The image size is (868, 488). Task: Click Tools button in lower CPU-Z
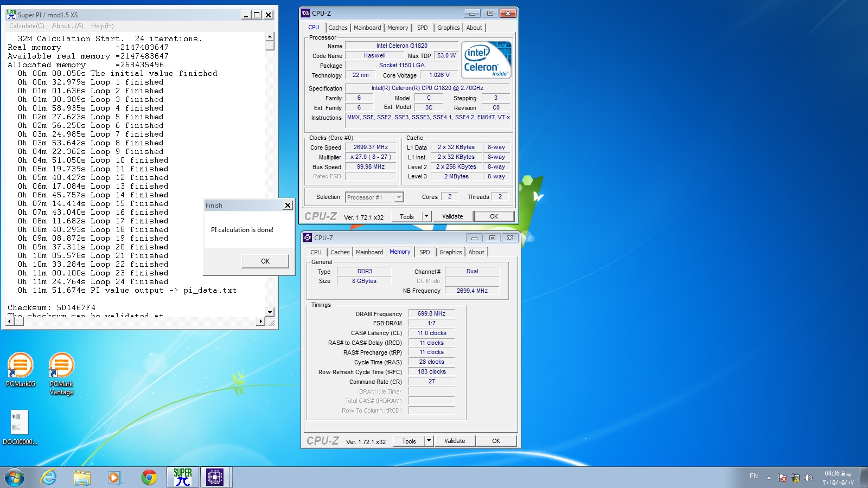coord(409,441)
